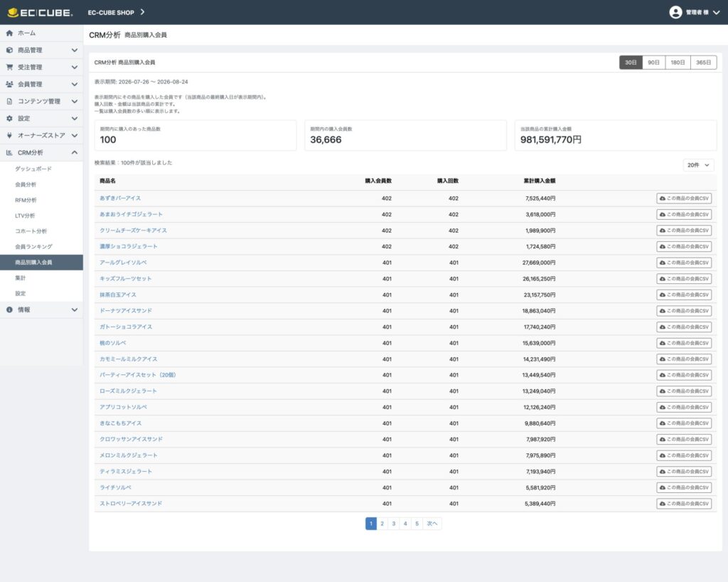The image size is (728, 582).
Task: Download member CSV for ライチソルベ
Action: [x=684, y=487]
